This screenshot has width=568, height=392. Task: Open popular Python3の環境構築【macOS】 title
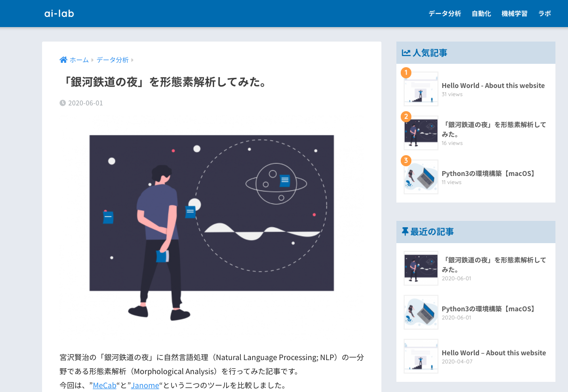point(488,174)
